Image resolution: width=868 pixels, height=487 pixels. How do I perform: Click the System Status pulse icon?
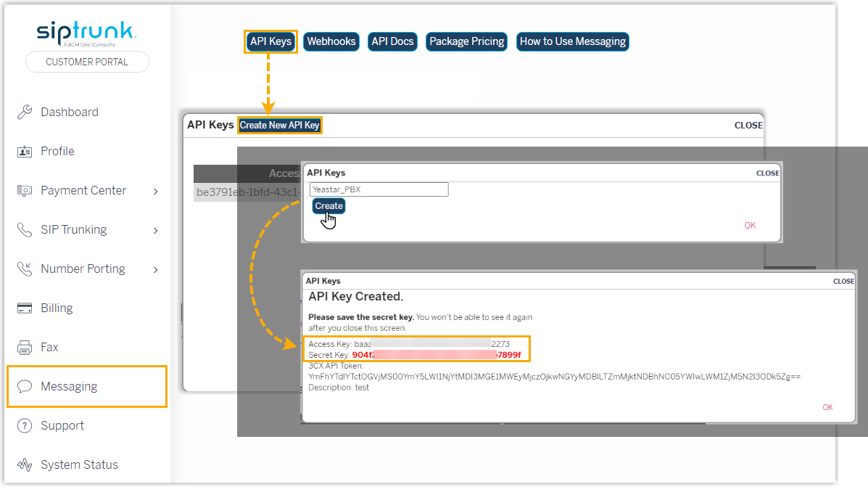point(25,465)
